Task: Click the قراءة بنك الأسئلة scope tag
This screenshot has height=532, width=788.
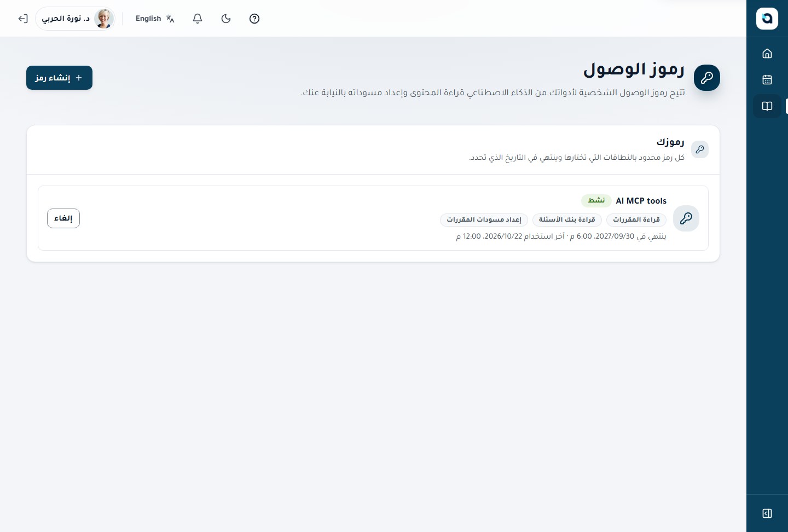Action: [567, 219]
